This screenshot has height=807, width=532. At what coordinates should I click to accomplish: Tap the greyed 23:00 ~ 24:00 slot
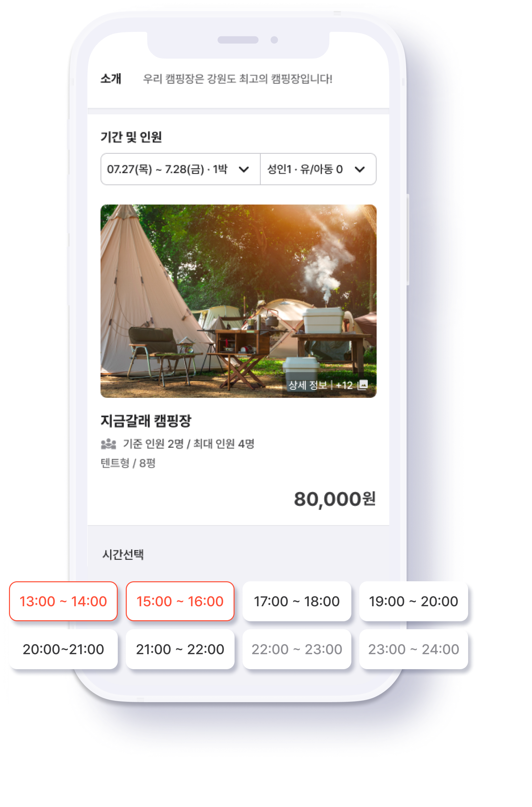click(414, 649)
